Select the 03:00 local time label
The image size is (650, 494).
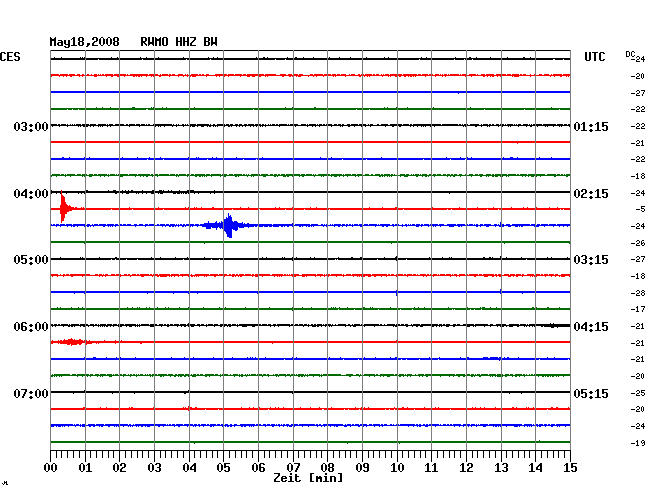pyautogui.click(x=31, y=126)
